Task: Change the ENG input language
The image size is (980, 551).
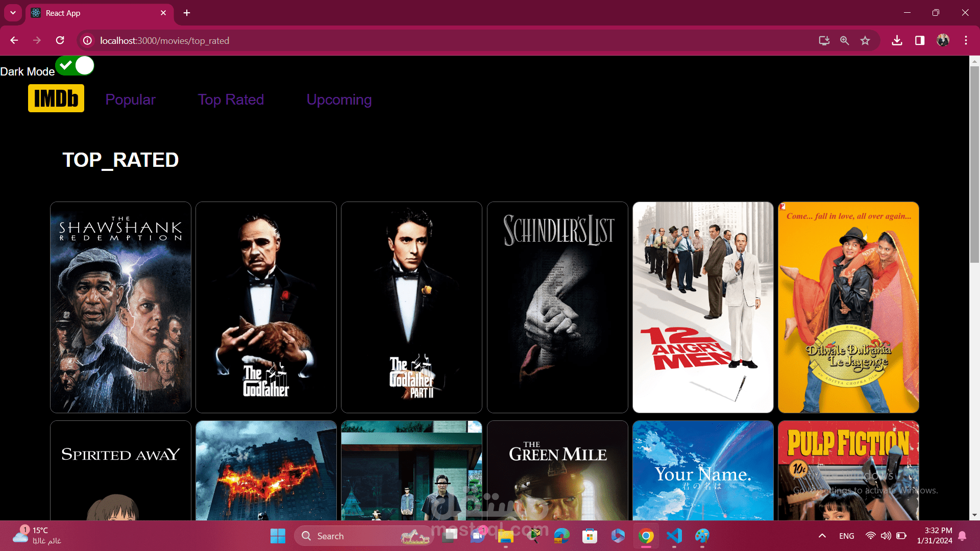Action: click(x=846, y=536)
